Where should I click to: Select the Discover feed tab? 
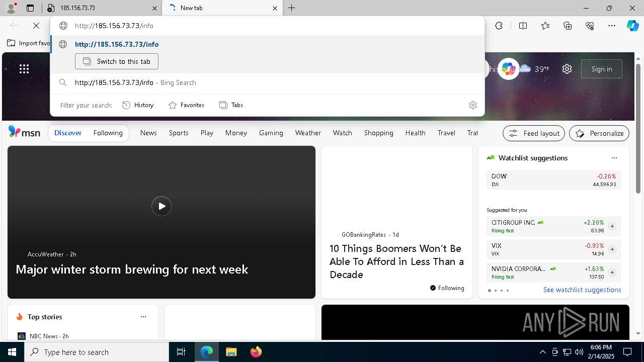(68, 133)
